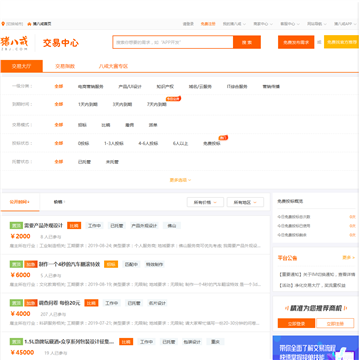Click 比稿 tag on 需要产品外观设计 listing
Image resolution: width=360 pixels, height=360 pixels.
[x=74, y=226]
